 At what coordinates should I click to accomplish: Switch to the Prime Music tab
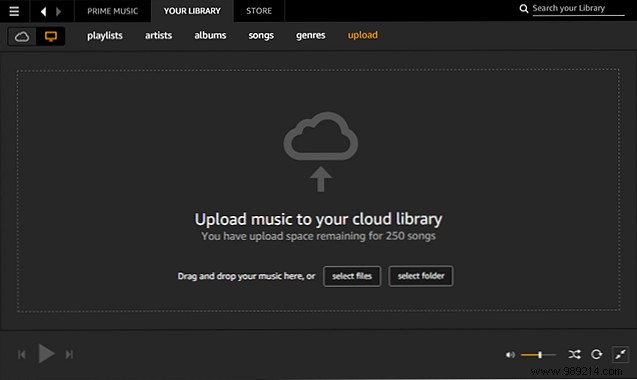pos(113,11)
